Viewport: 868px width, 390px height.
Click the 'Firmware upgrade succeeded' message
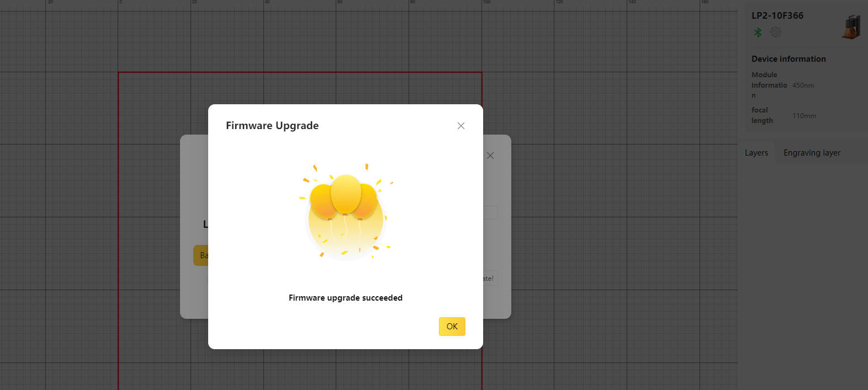(x=345, y=298)
